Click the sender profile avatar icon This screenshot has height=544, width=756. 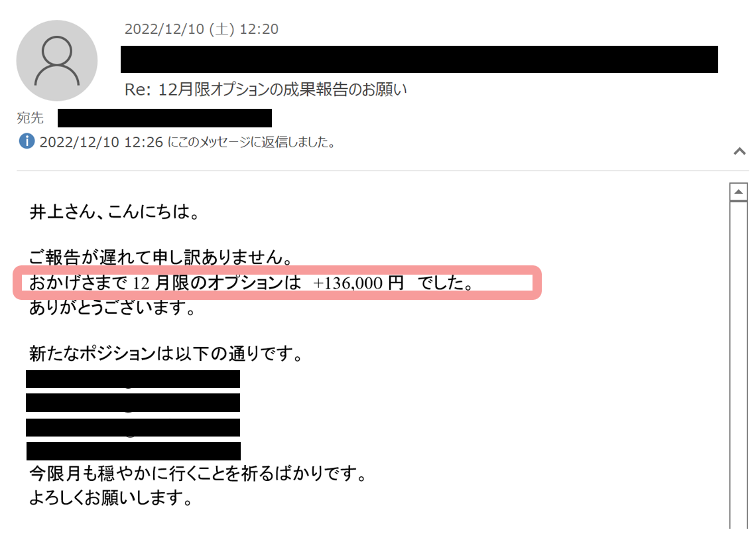(57, 60)
